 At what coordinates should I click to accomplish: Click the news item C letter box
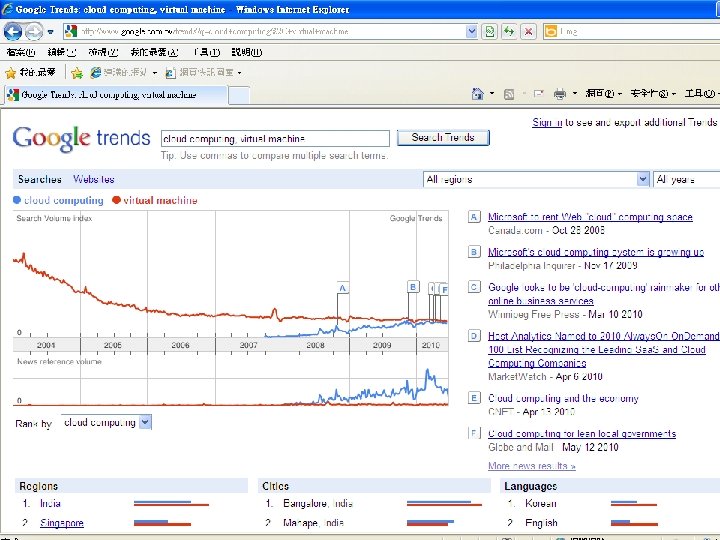click(x=474, y=287)
